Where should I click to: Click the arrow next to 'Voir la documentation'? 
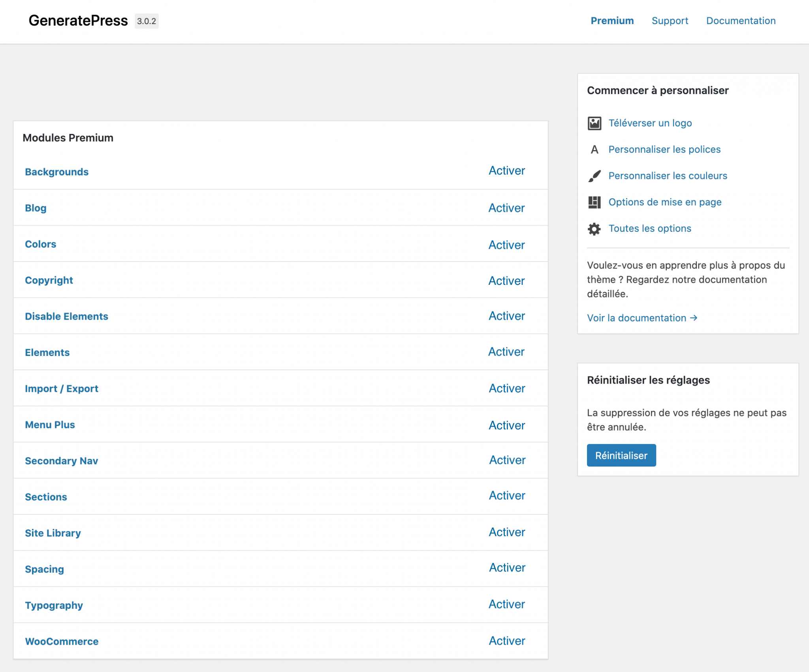tap(694, 318)
